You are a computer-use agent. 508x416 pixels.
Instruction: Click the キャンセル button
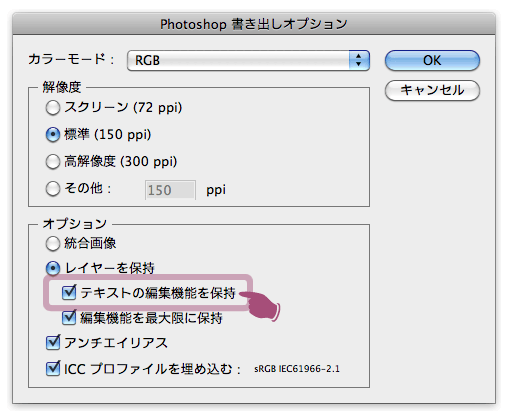click(432, 90)
